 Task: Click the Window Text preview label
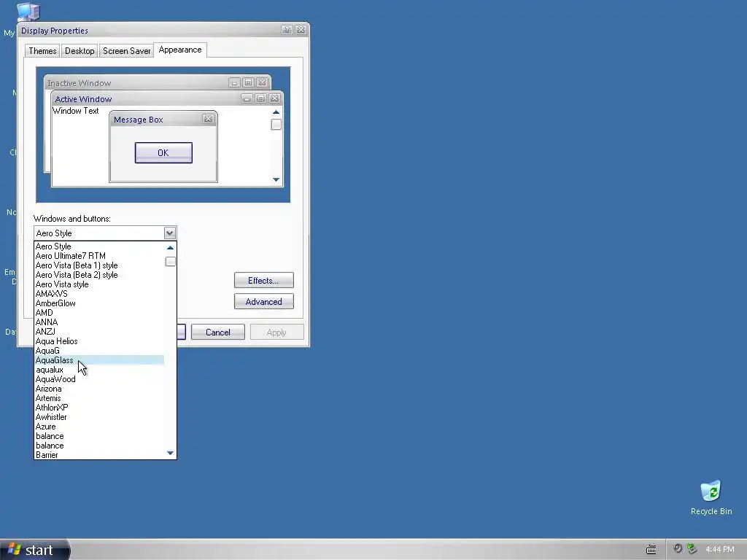tap(76, 111)
